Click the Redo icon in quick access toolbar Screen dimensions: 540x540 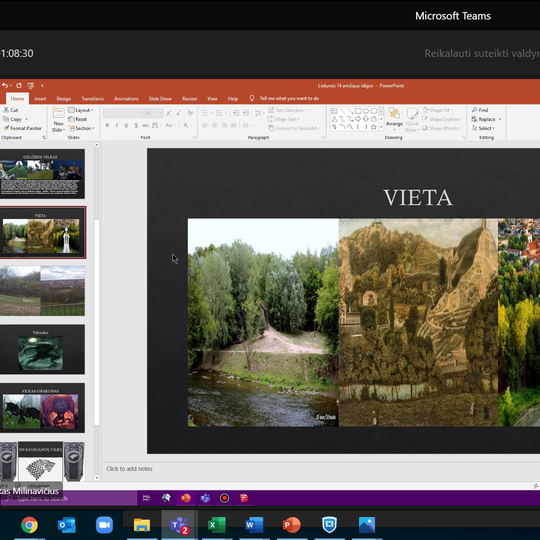19,85
